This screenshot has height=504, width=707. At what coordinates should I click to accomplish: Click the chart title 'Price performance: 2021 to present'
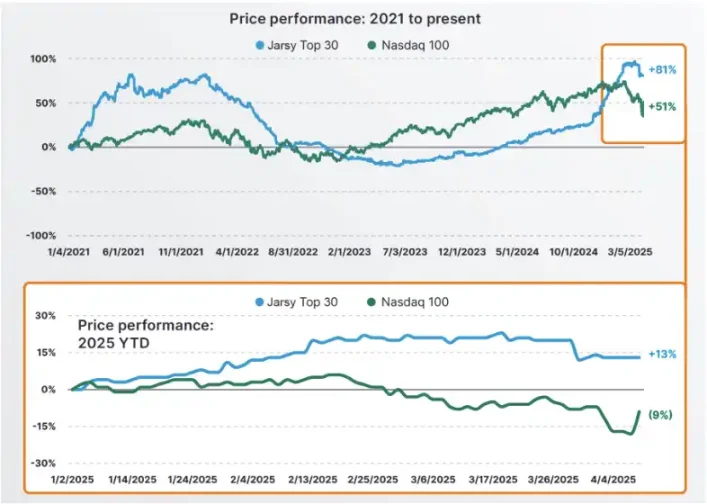click(355, 19)
